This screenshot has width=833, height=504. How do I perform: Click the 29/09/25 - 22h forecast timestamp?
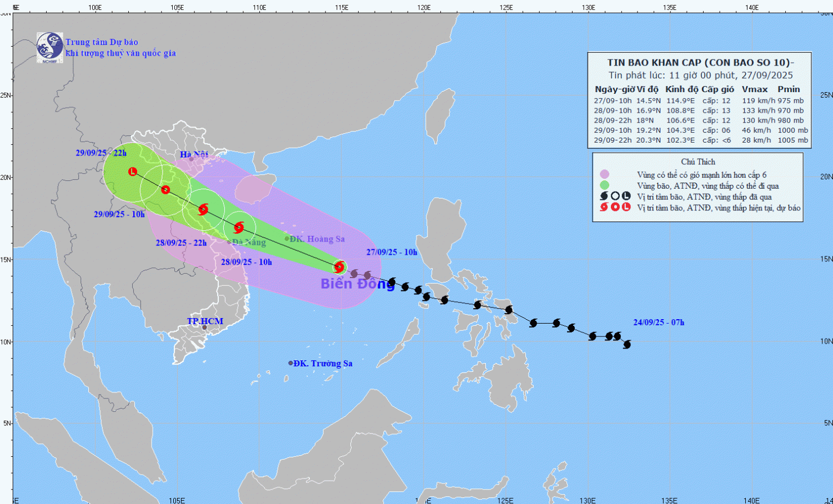pyautogui.click(x=101, y=153)
